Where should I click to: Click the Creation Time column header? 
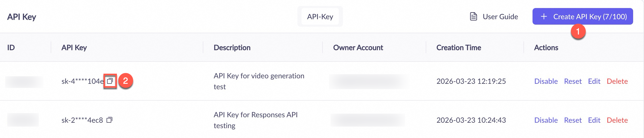point(459,48)
